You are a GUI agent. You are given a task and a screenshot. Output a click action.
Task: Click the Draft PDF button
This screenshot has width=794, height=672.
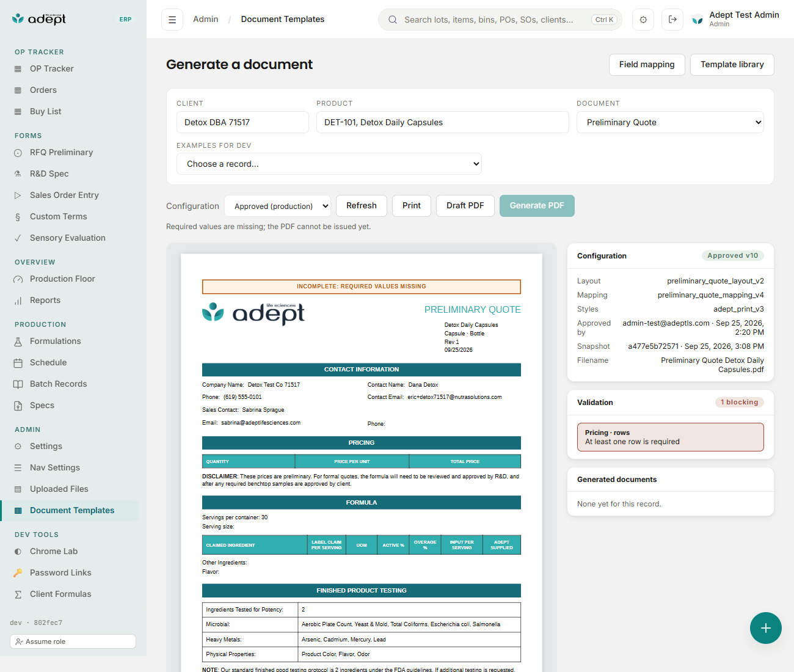tap(465, 206)
